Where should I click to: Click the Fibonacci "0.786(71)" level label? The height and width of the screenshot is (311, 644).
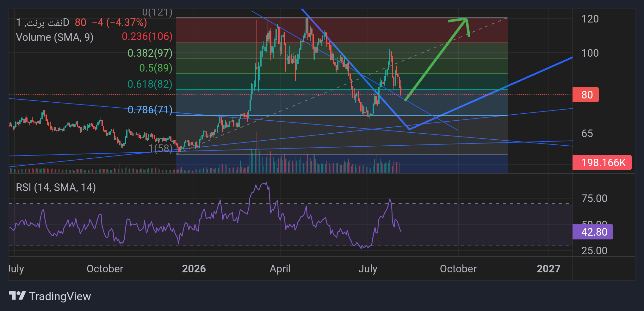pos(150,110)
